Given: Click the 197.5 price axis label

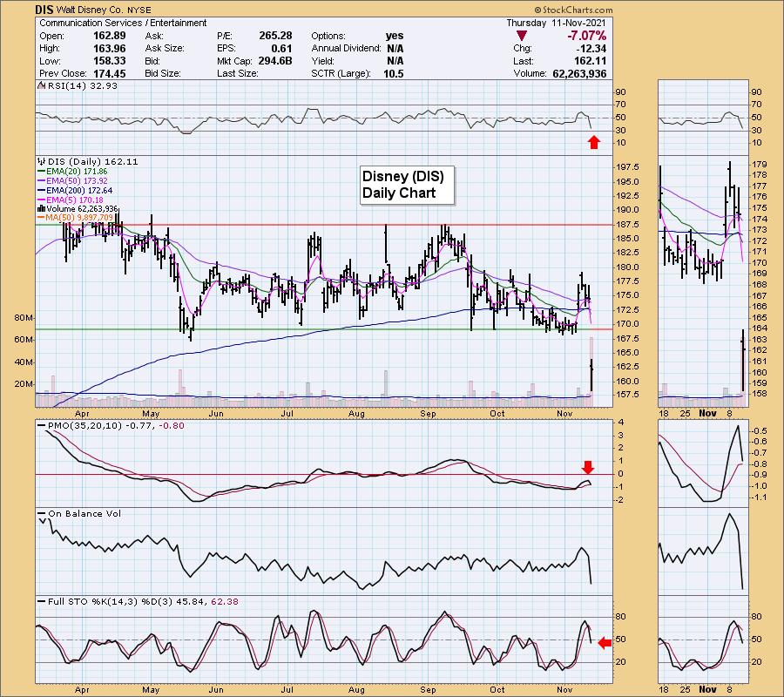Looking at the screenshot, I should (626, 167).
